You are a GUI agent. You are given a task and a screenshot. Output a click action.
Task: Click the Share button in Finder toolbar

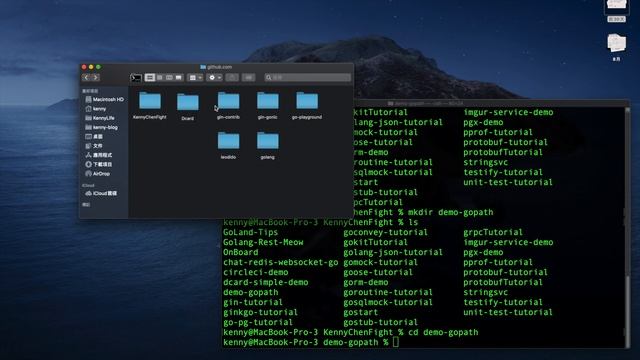[232, 78]
